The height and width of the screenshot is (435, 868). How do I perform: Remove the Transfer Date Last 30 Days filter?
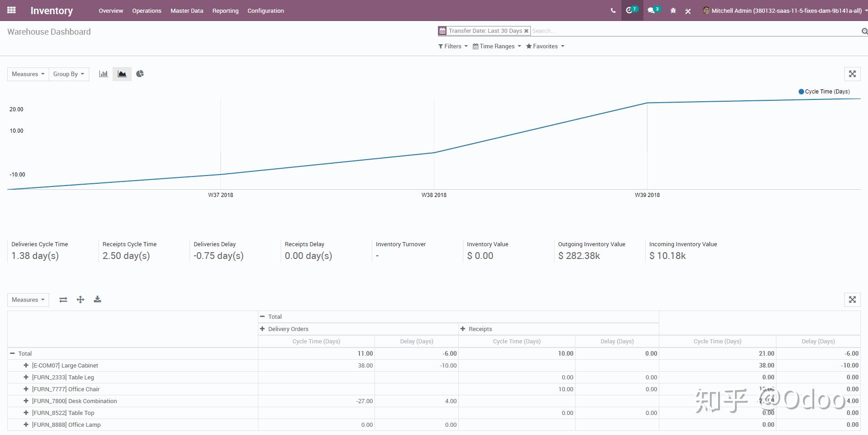pyautogui.click(x=526, y=31)
